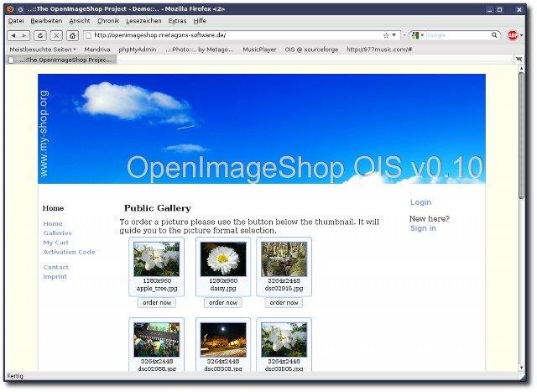Bookmark the page with the star icon
The width and height of the screenshot is (537, 392).
pyautogui.click(x=386, y=35)
